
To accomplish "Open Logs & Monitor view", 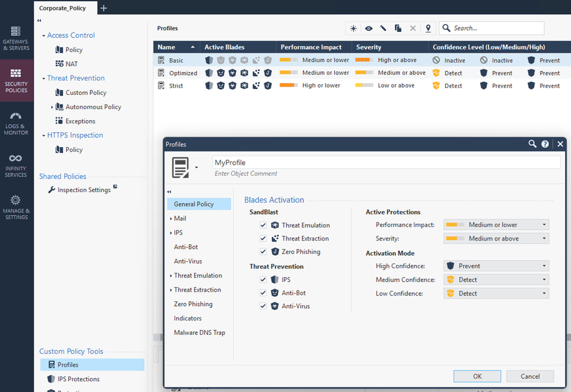I will pos(17,123).
